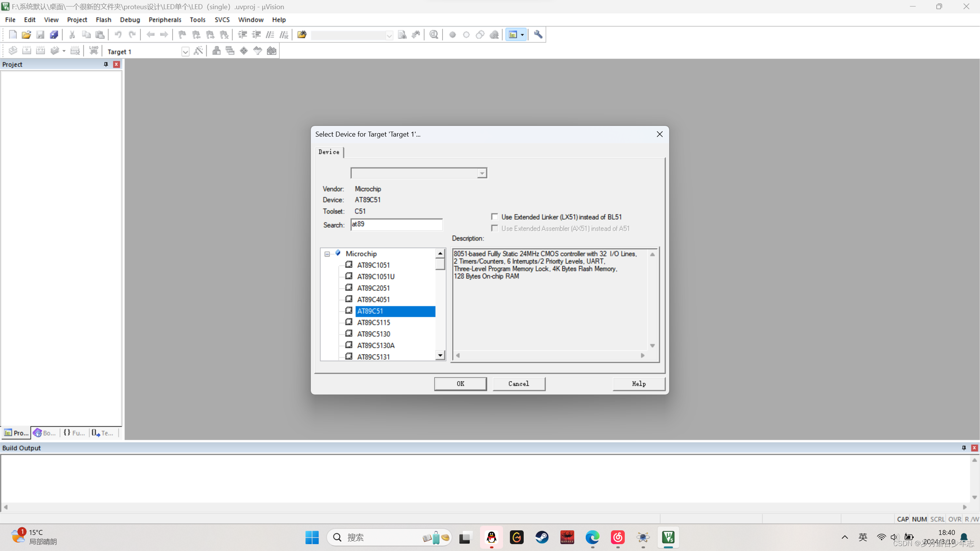Screen dimensions: 980x551
Task: Open Configuration wrench icon
Action: click(x=538, y=35)
